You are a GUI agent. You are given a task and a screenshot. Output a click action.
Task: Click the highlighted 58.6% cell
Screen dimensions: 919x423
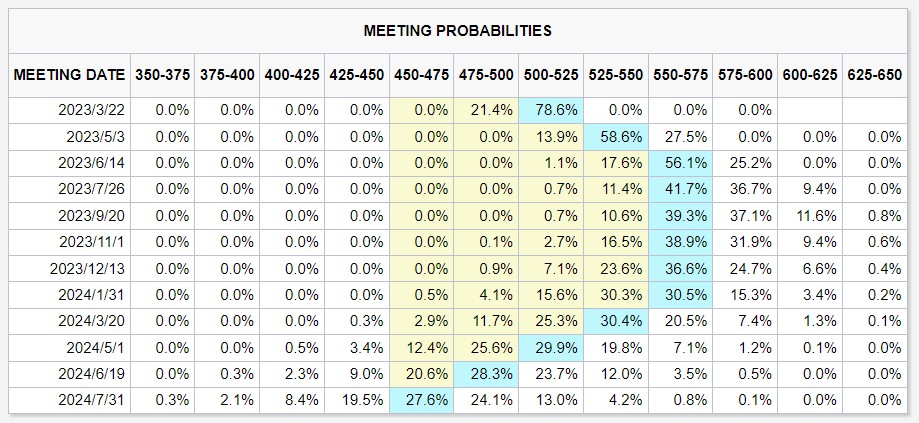click(617, 136)
